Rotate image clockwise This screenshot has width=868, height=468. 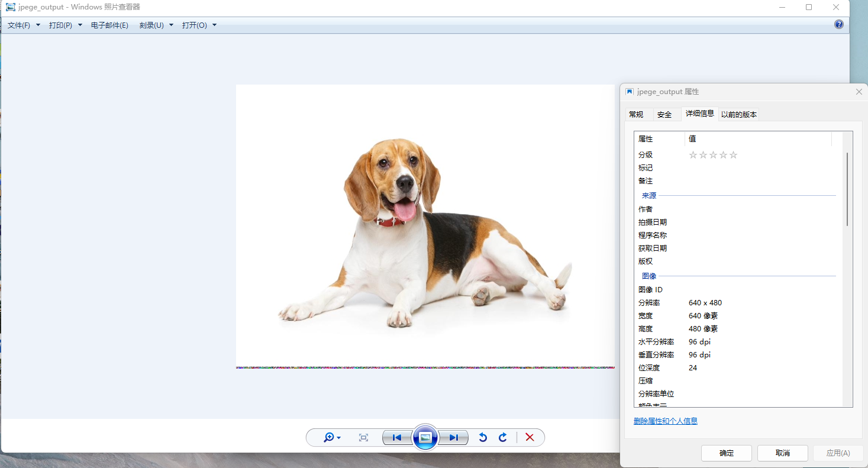click(x=503, y=437)
